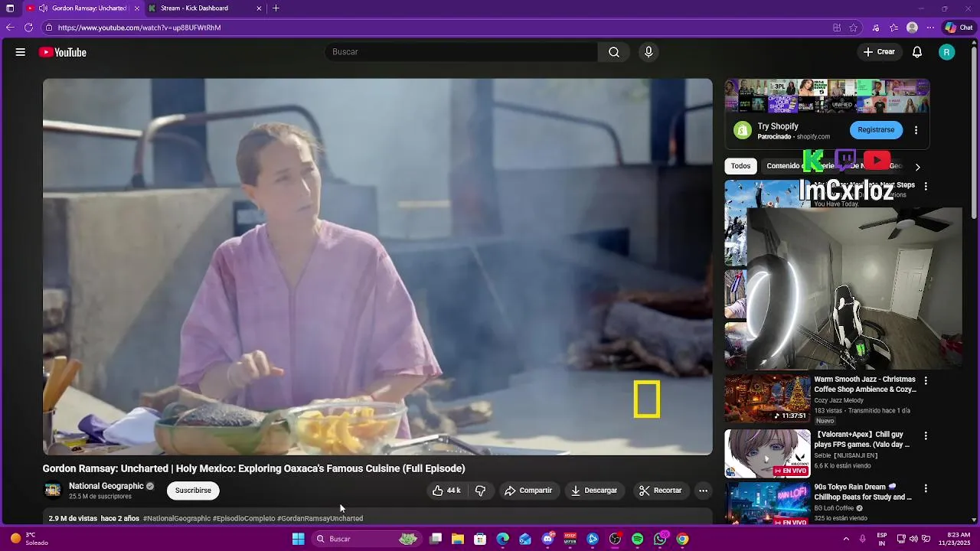Click the Compartir share button

coord(528,491)
